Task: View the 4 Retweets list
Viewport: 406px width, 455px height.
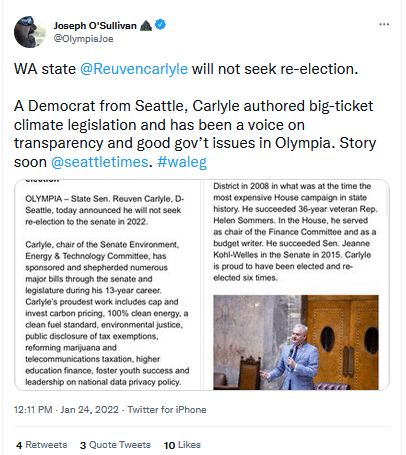Action: point(42,445)
